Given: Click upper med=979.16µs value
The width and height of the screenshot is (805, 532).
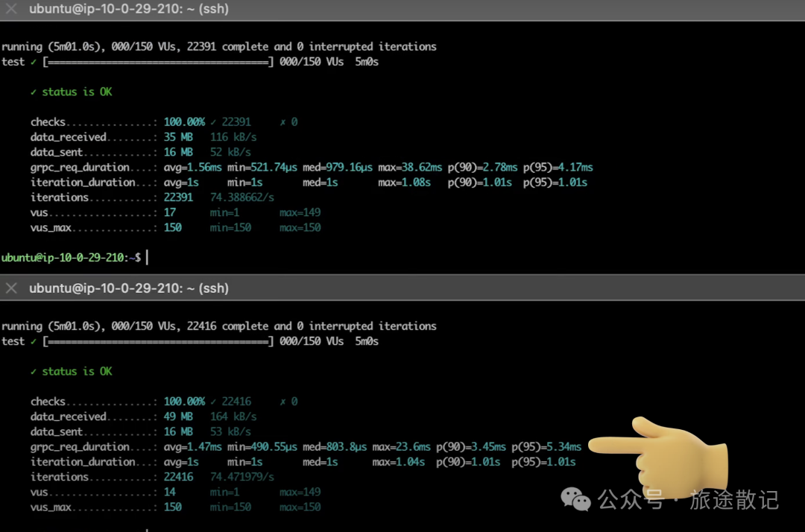Looking at the screenshot, I should click(338, 167).
